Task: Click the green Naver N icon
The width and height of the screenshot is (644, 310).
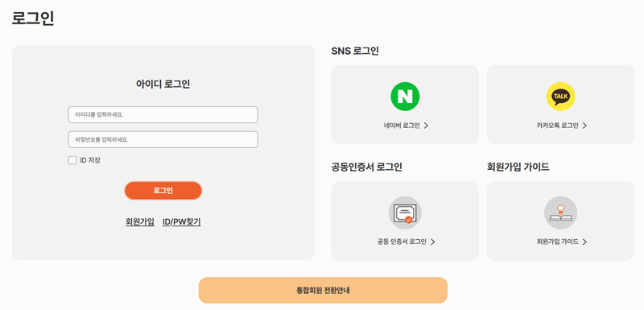Action: click(405, 97)
